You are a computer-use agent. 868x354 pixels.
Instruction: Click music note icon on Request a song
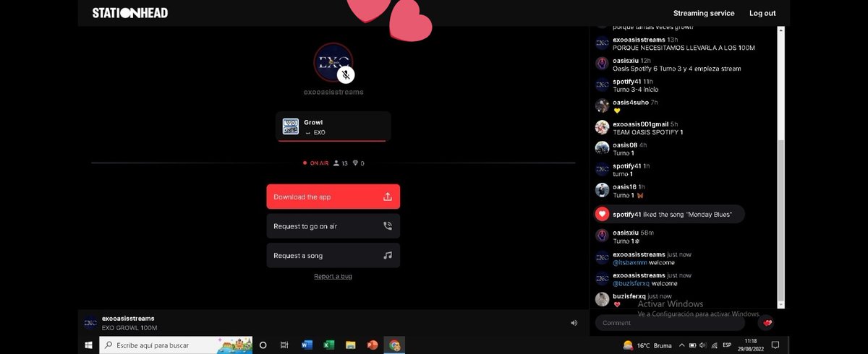pyautogui.click(x=388, y=256)
